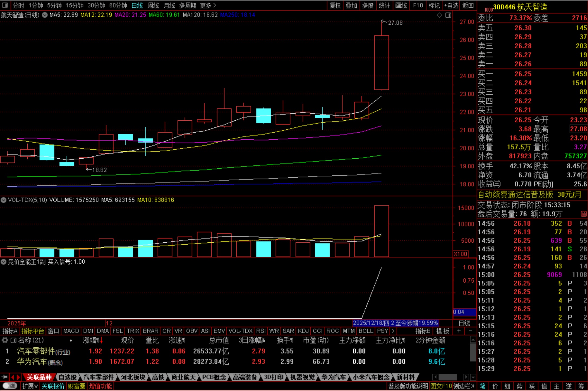
Task: Click the small red icon beside 盘后交易量
Action: click(583, 214)
